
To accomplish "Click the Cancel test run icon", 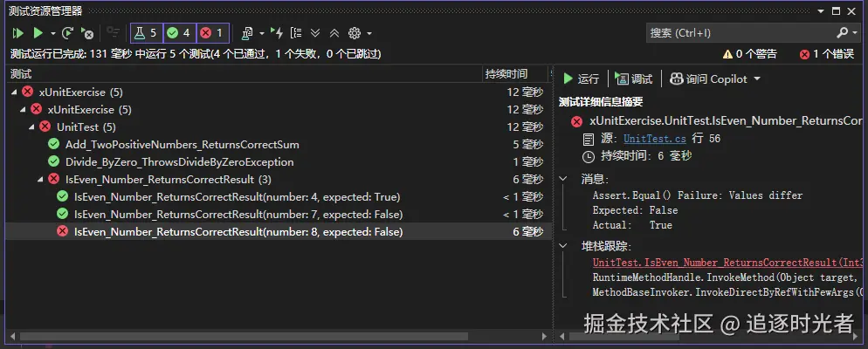I will pos(87,33).
